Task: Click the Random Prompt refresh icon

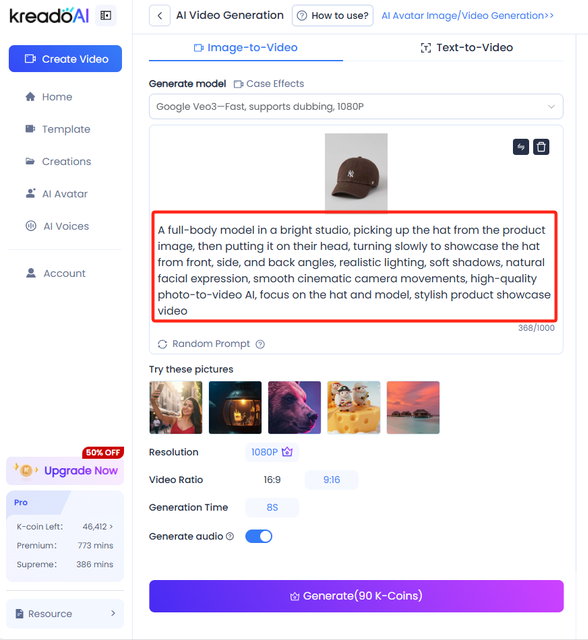Action: 162,344
